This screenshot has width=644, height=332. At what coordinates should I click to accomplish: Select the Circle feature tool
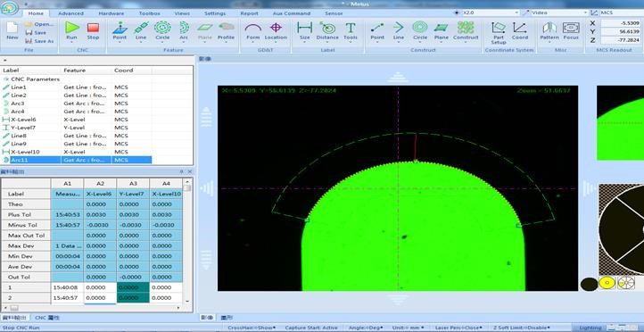[x=162, y=31]
